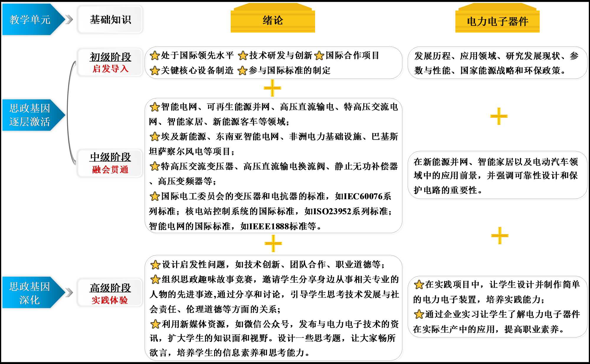Click the star before 设计启发性问题
Viewport: 590px width, 364px height.
[x=155, y=265]
